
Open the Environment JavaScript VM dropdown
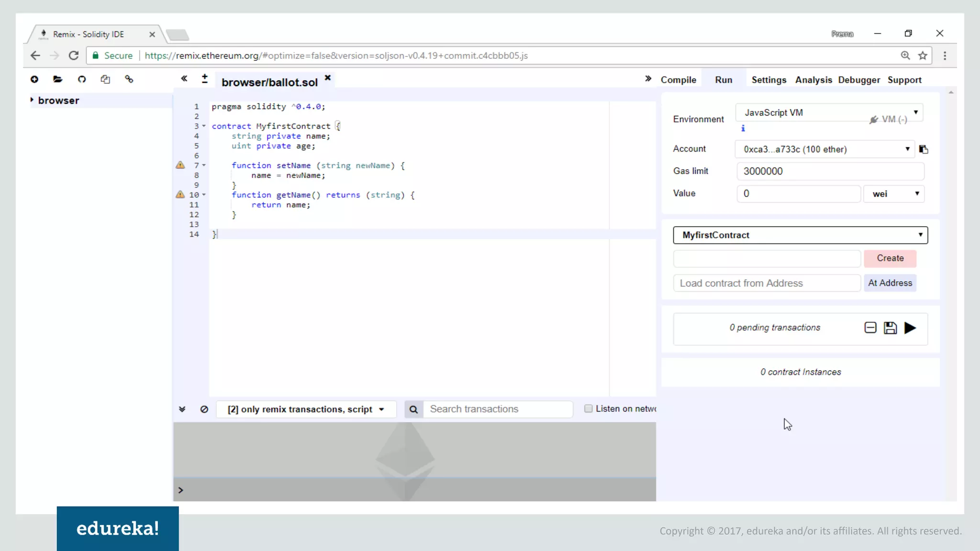pyautogui.click(x=829, y=113)
